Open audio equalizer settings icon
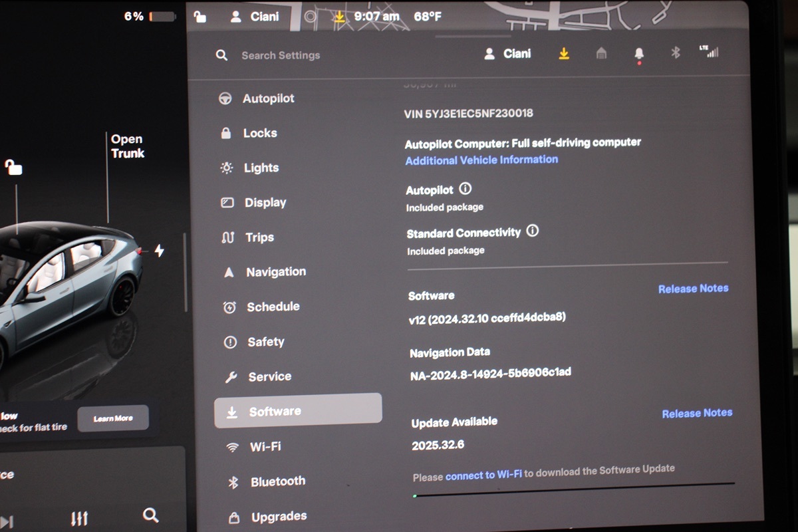Image resolution: width=798 pixels, height=532 pixels. [79, 518]
